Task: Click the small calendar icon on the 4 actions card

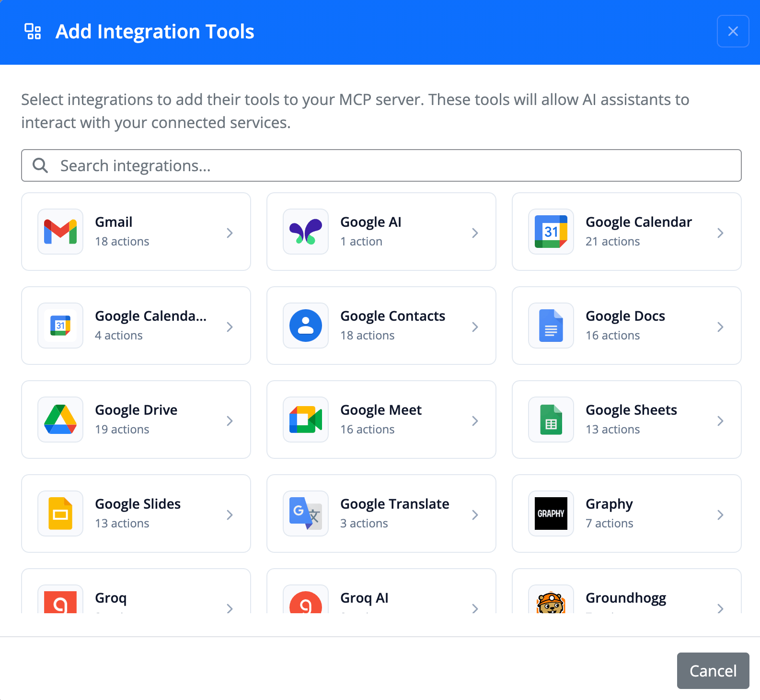Action: pos(60,326)
